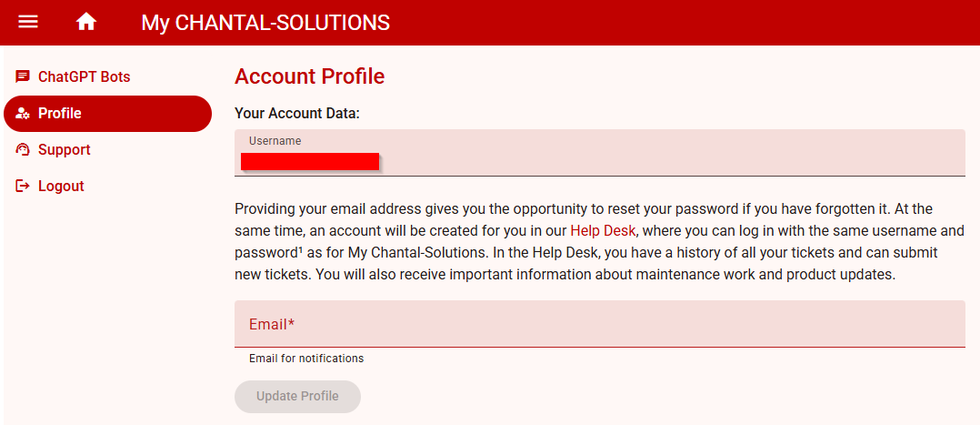Go to the Support text label
Viewport: 980px width, 425px height.
[64, 150]
